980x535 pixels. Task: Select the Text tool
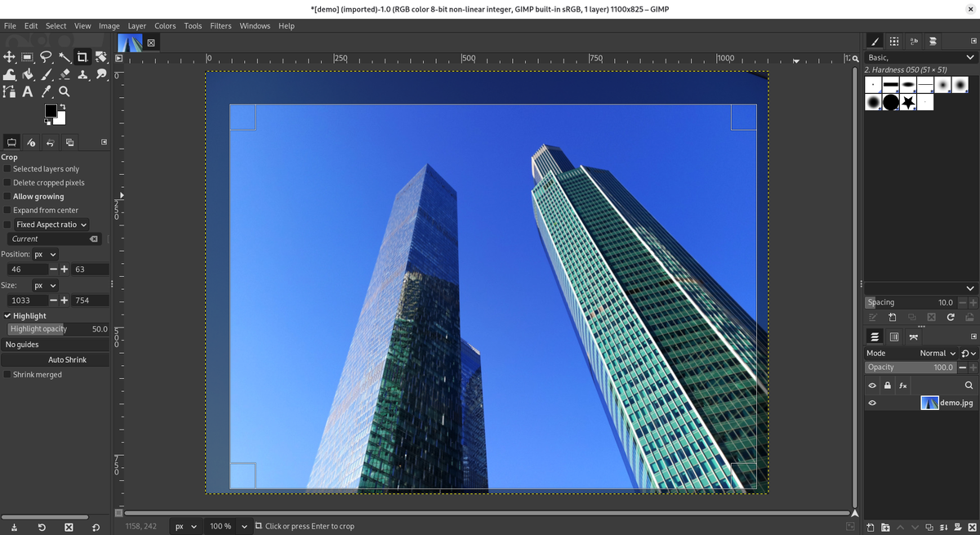pos(28,91)
